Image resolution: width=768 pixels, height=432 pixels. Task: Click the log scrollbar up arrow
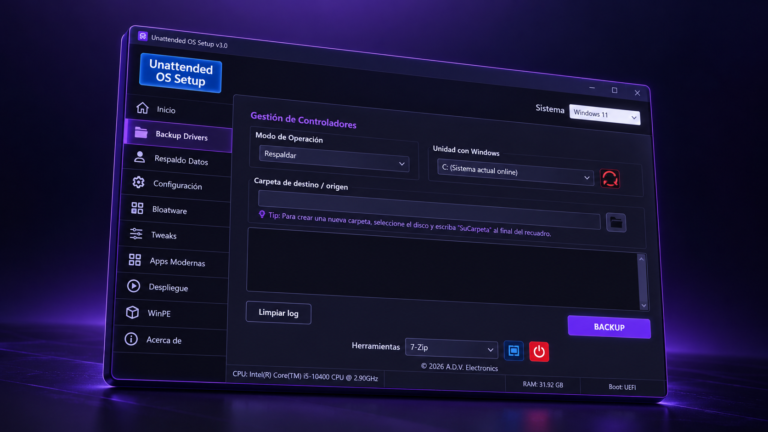pos(641,259)
